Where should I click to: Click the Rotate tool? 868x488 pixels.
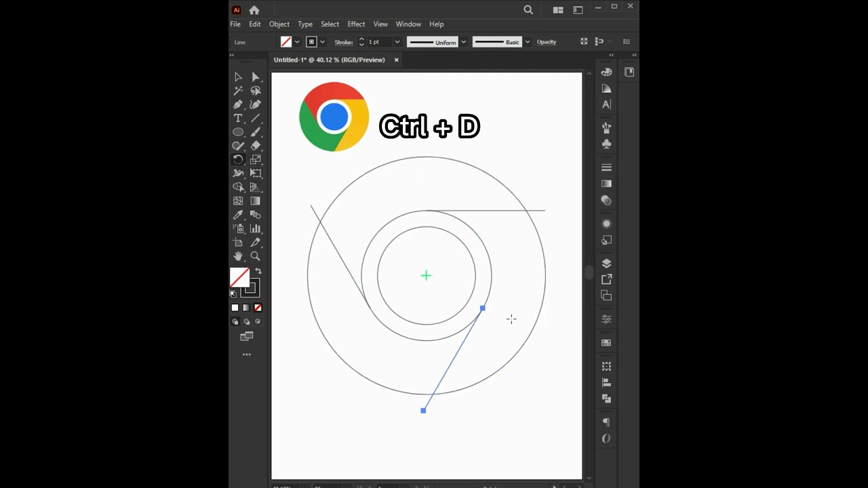238,160
